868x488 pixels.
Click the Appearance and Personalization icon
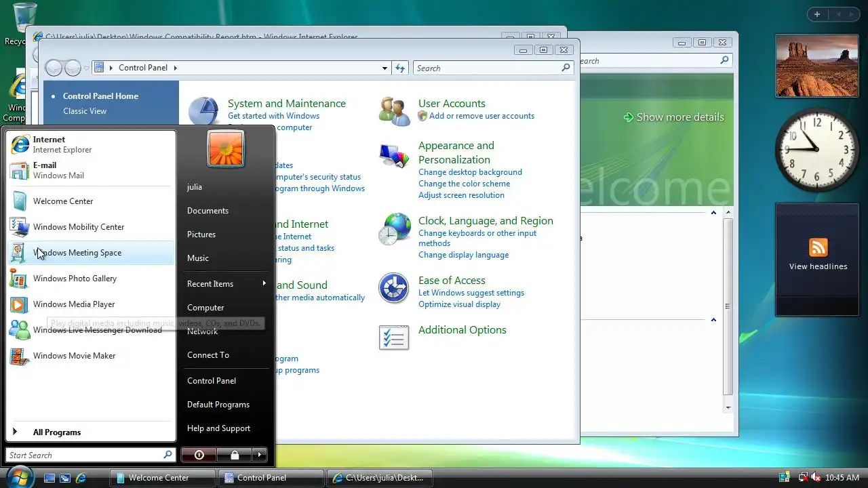point(395,156)
